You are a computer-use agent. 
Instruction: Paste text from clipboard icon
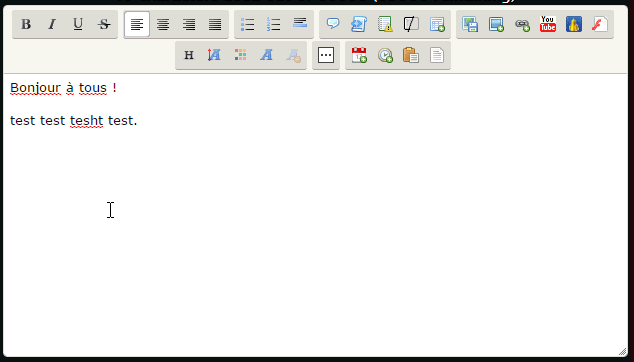411,55
